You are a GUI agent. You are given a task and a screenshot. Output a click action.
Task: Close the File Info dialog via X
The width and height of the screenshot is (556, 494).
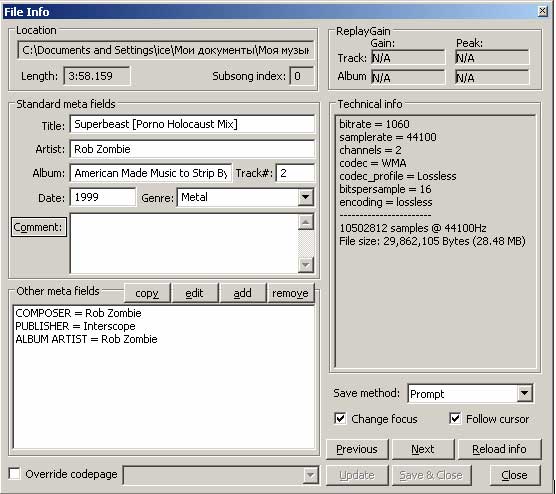[543, 11]
